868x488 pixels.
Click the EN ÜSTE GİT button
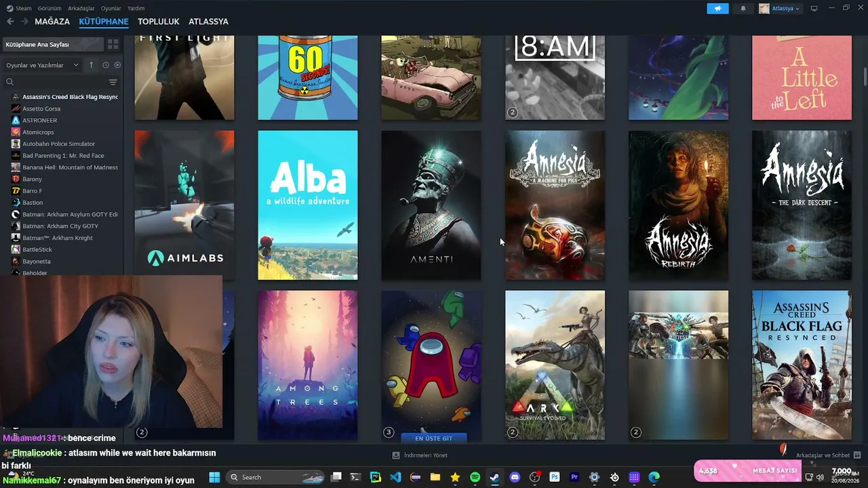(x=433, y=439)
